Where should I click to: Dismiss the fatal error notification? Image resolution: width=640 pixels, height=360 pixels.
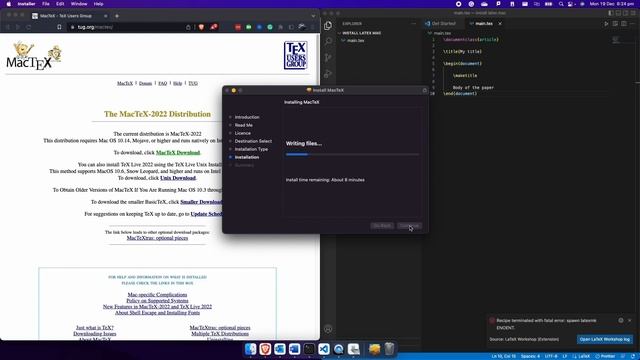click(x=630, y=320)
